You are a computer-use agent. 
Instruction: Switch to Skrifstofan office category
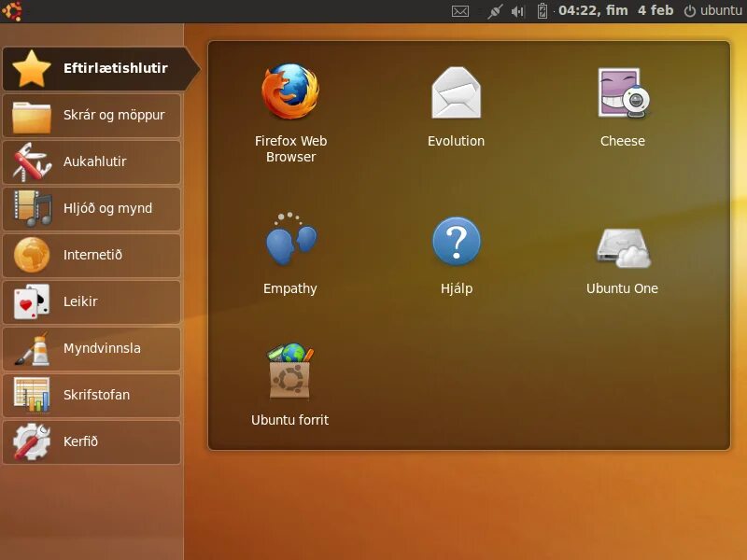tap(92, 395)
